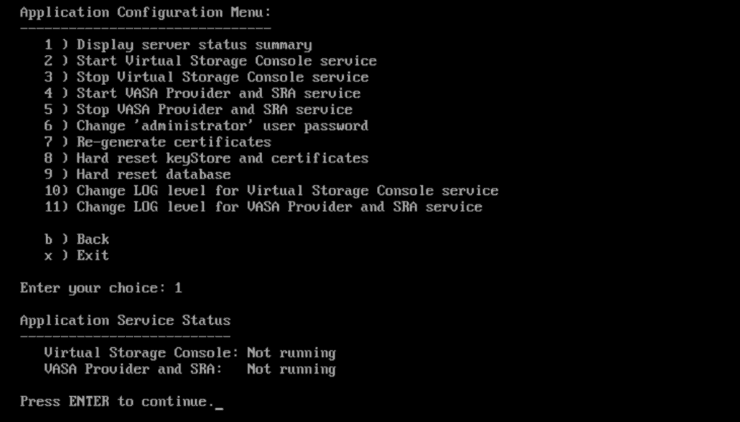
Task: Click the Back menu entry
Action: click(x=77, y=239)
